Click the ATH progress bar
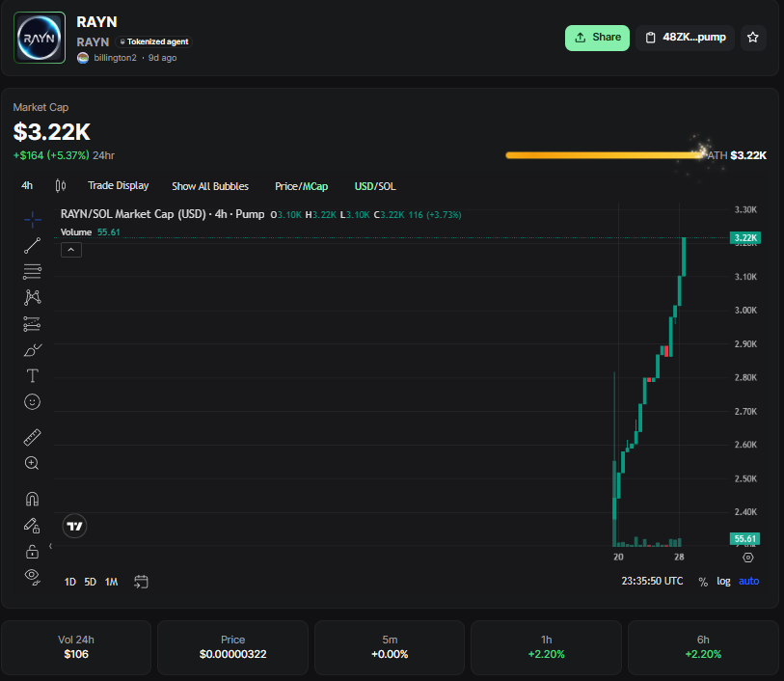Image resolution: width=784 pixels, height=681 pixels. (605, 155)
